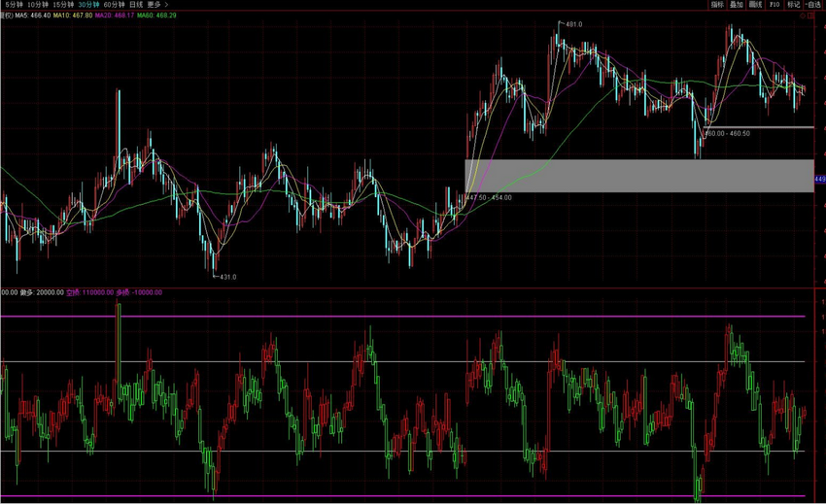Click the yellow MA10 indicator label
Screen dimensions: 826x504
pyautogui.click(x=73, y=16)
